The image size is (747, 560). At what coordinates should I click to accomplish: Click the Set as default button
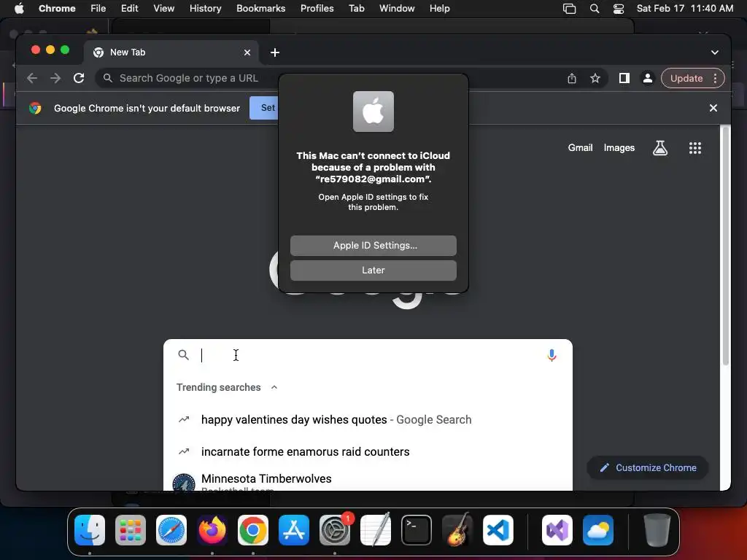tap(264, 108)
